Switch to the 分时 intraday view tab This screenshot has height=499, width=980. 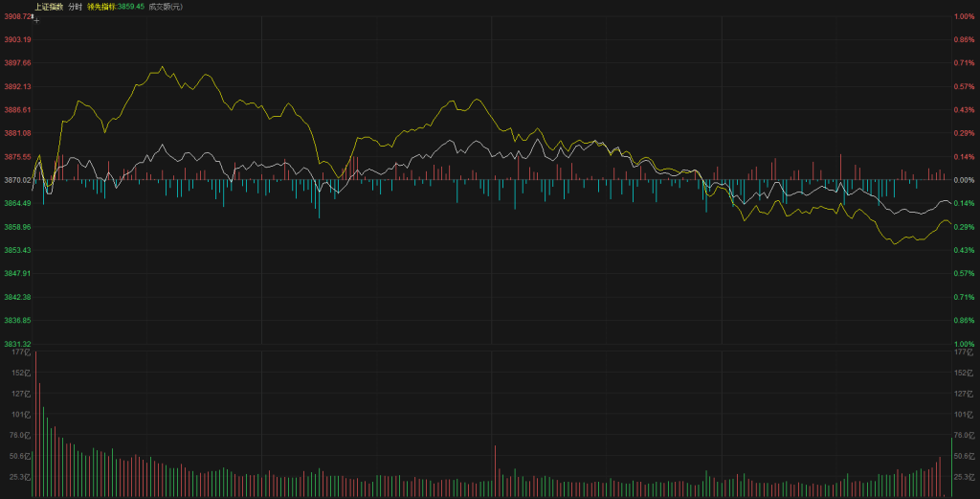click(x=75, y=7)
